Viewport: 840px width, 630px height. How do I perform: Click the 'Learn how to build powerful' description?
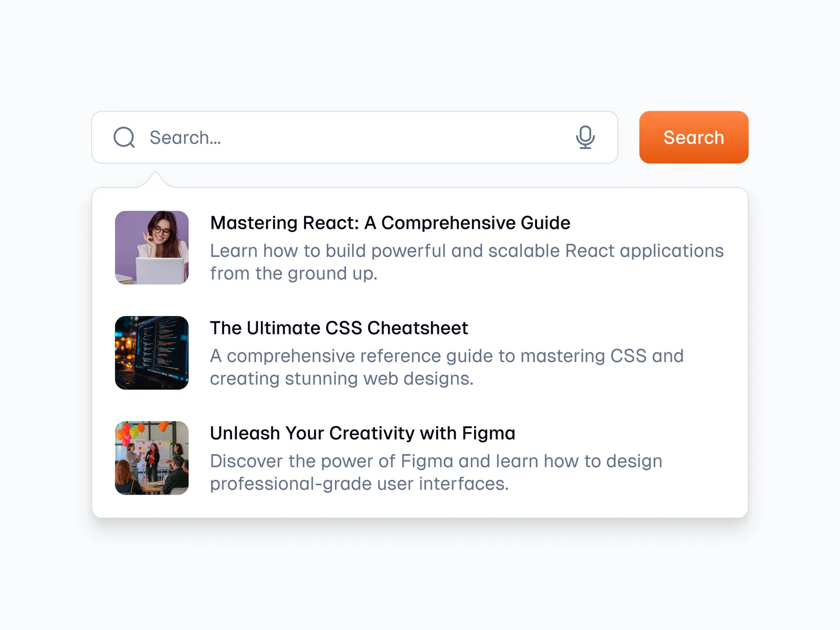466,251
